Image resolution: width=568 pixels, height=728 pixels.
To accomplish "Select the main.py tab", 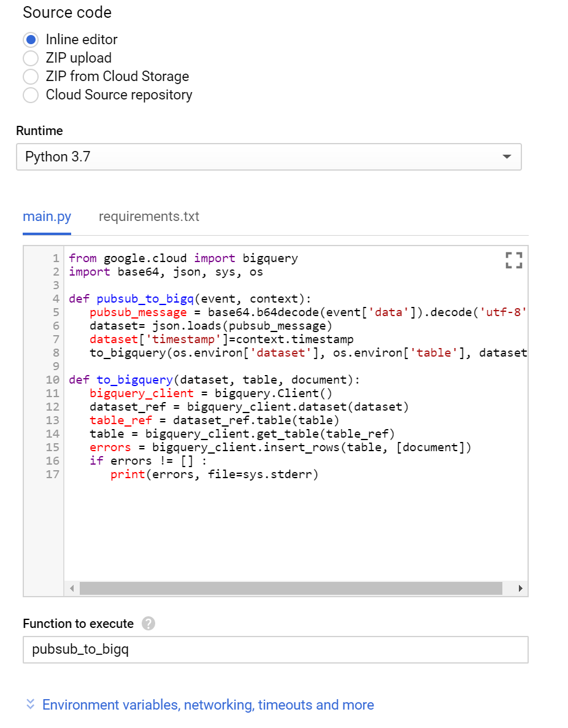I will (x=47, y=216).
